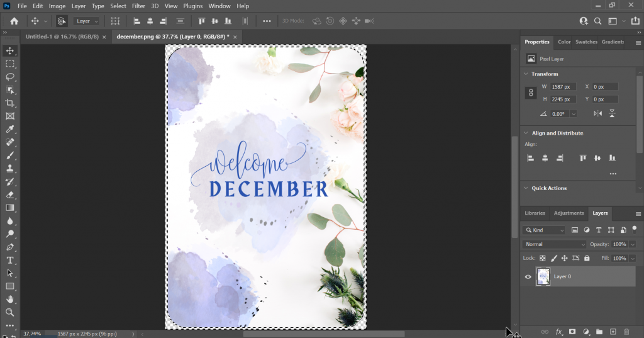Image resolution: width=644 pixels, height=338 pixels.
Task: Open the rotation angle dropdown
Action: [574, 114]
